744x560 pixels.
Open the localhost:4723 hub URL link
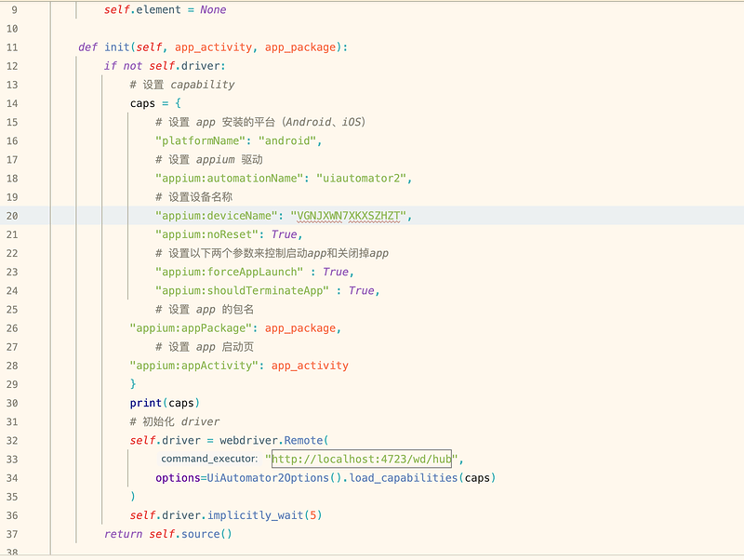[x=362, y=459]
